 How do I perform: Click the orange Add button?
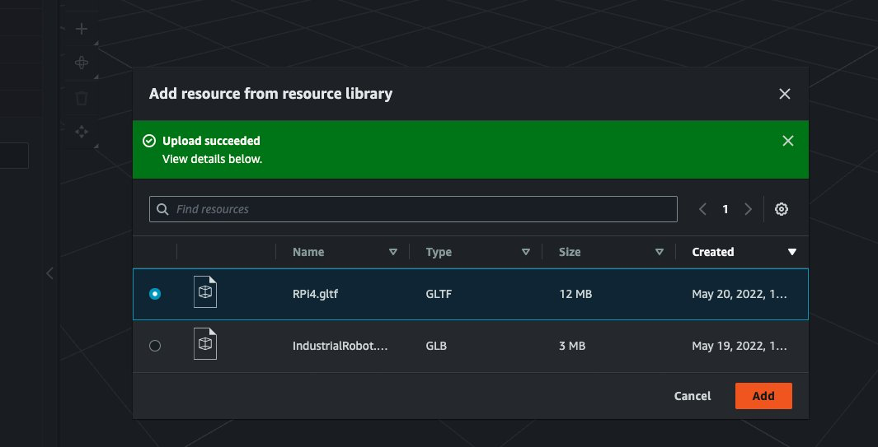pos(763,396)
